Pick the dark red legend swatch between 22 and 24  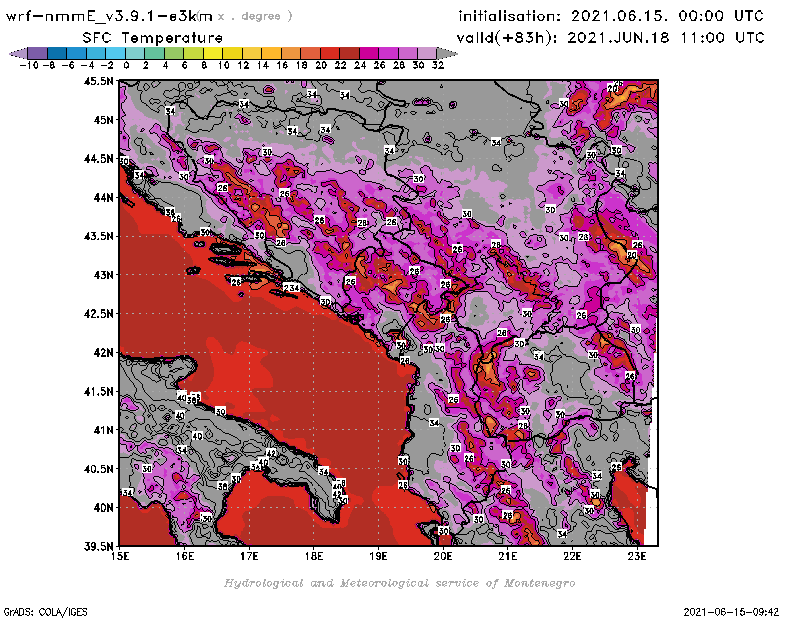tap(349, 53)
